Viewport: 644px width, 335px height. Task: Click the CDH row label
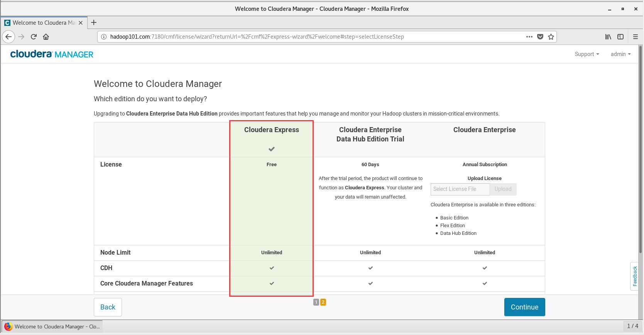pos(106,268)
